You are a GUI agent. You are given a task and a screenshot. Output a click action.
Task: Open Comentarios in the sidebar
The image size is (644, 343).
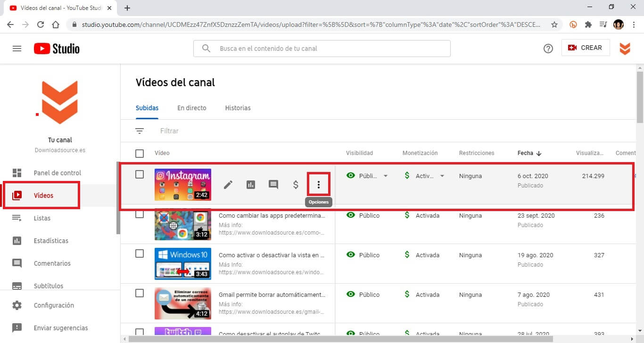(58, 263)
